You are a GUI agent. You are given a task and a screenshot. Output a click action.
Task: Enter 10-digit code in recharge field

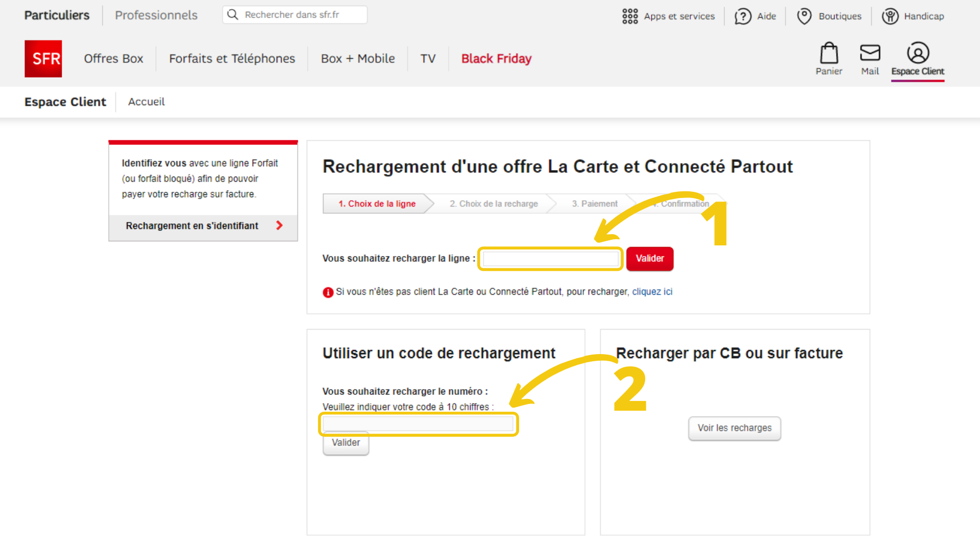(418, 423)
